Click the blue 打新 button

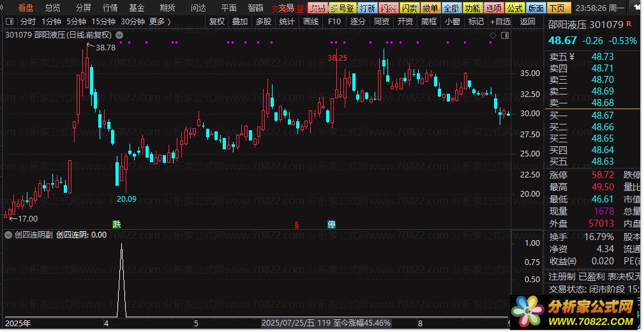pyautogui.click(x=367, y=8)
